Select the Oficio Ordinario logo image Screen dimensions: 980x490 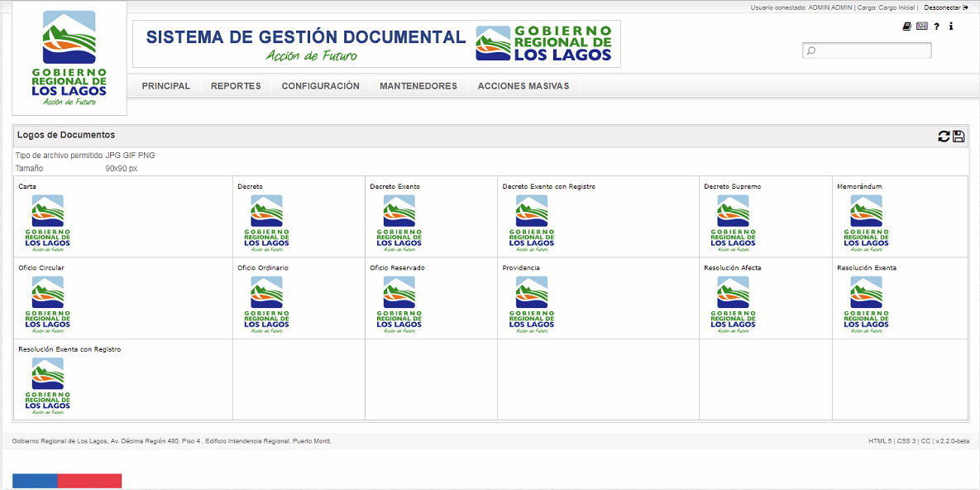click(x=266, y=304)
